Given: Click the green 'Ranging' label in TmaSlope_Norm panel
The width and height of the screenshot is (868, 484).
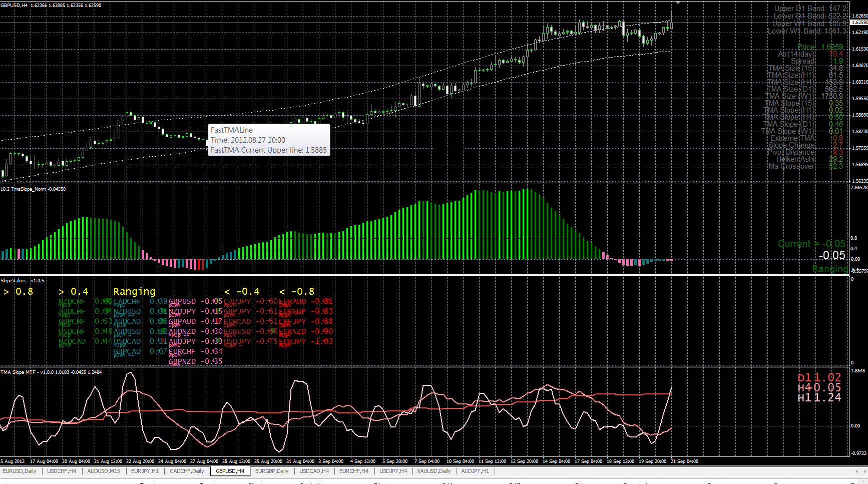Looking at the screenshot, I should click(x=830, y=269).
